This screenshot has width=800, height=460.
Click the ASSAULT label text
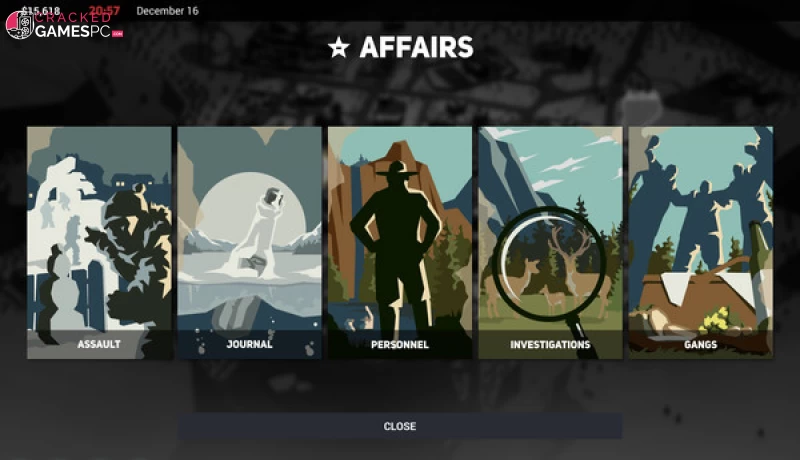pos(99,344)
